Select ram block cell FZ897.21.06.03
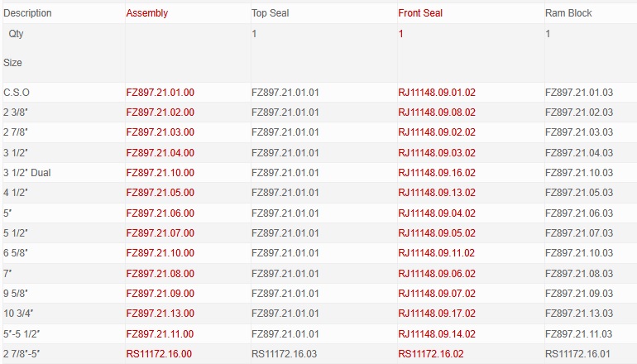 579,213
